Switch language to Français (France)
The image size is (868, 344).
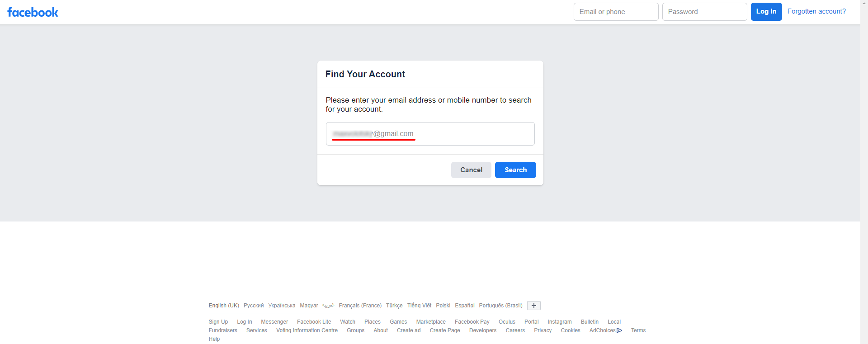tap(360, 306)
